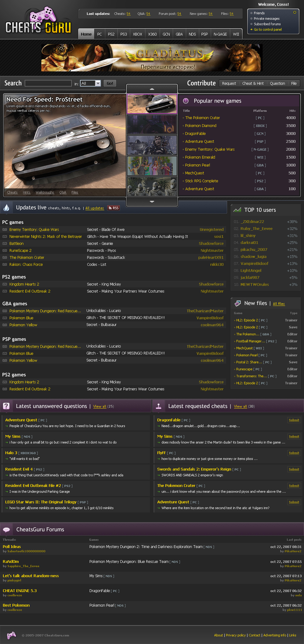Click the CheatsGuru gamepad logo
Screen dimensions: 304x644
[38, 21]
